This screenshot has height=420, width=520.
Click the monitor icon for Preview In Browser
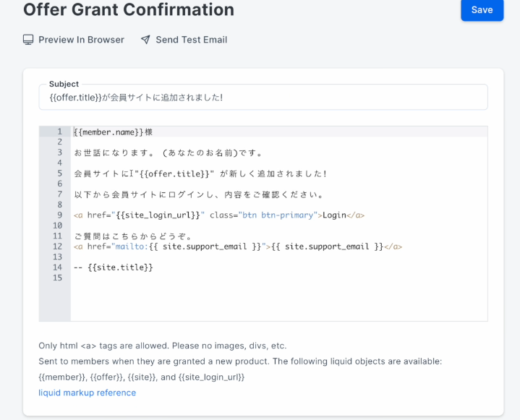coord(28,40)
